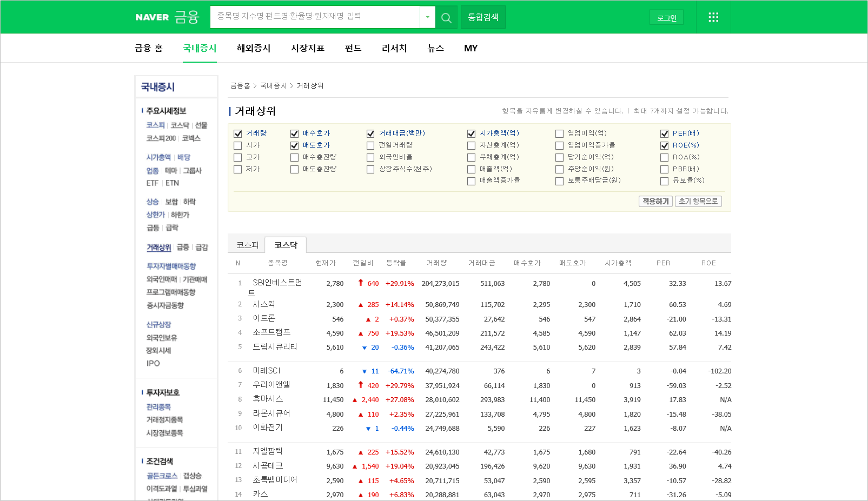Open the apps grid icon
868x501 pixels.
click(713, 17)
